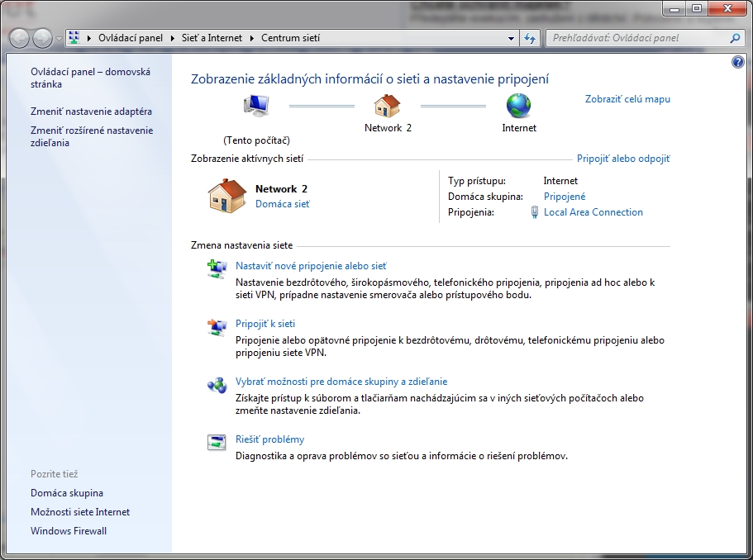Click the Tento počítač computer icon
This screenshot has height=560, width=753.
[x=256, y=106]
